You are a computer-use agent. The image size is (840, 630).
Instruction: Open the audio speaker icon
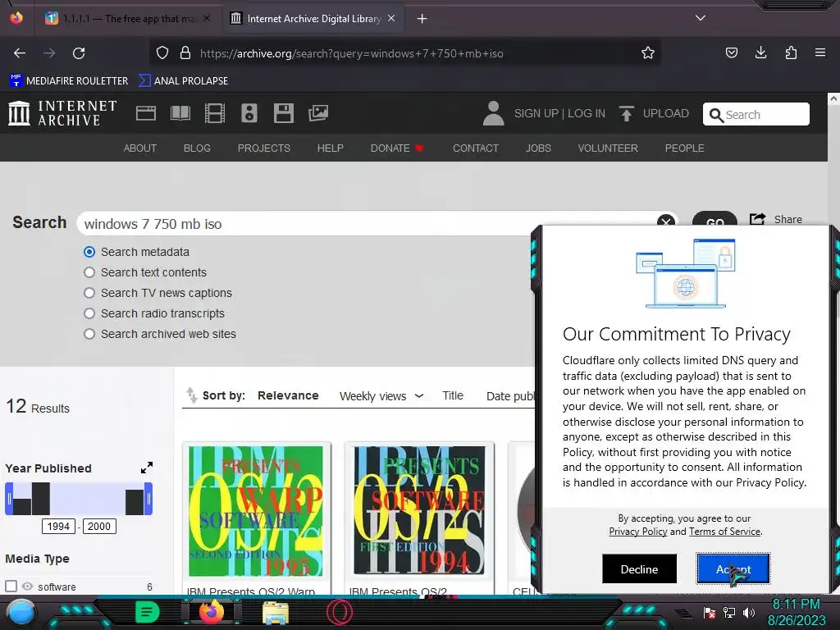pos(249,113)
